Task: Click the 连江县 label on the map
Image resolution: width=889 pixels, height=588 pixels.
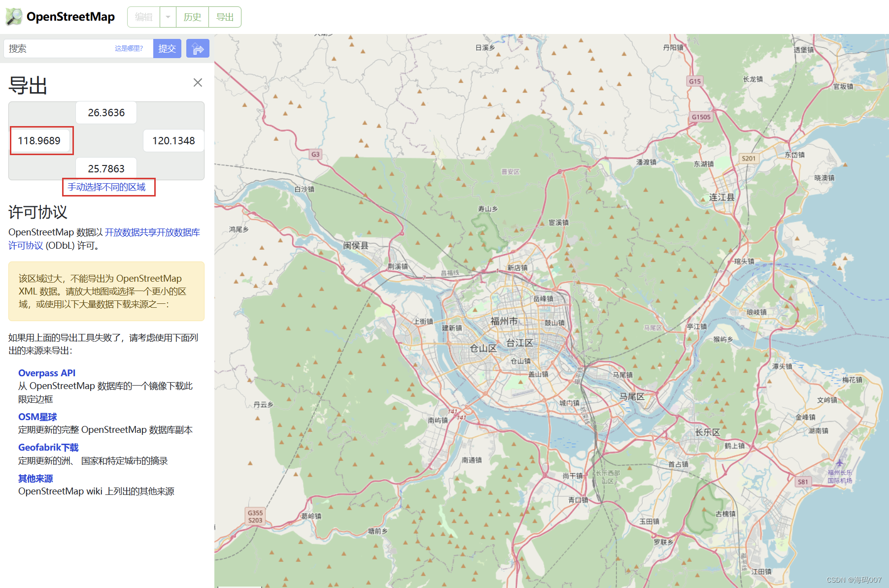Action: 721,197
